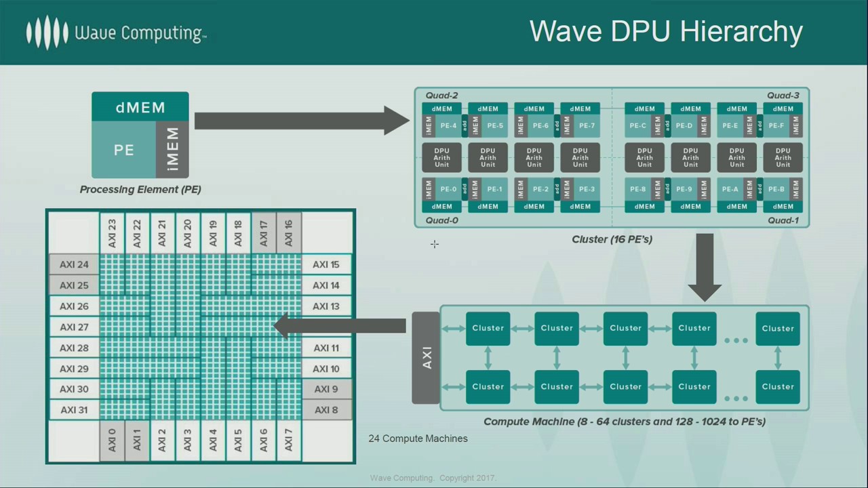
Task: Choose the AXI 1 bottom cell
Action: [137, 441]
